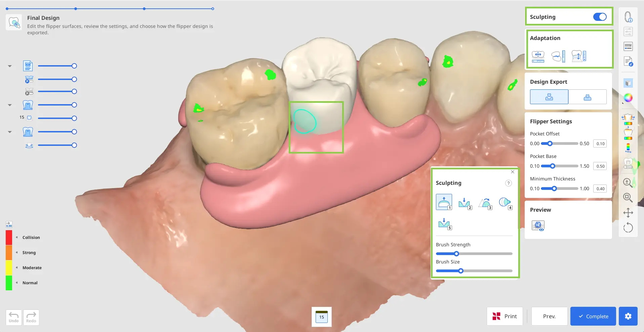The width and height of the screenshot is (644, 332).
Task: Click the Complete button
Action: coord(593,316)
